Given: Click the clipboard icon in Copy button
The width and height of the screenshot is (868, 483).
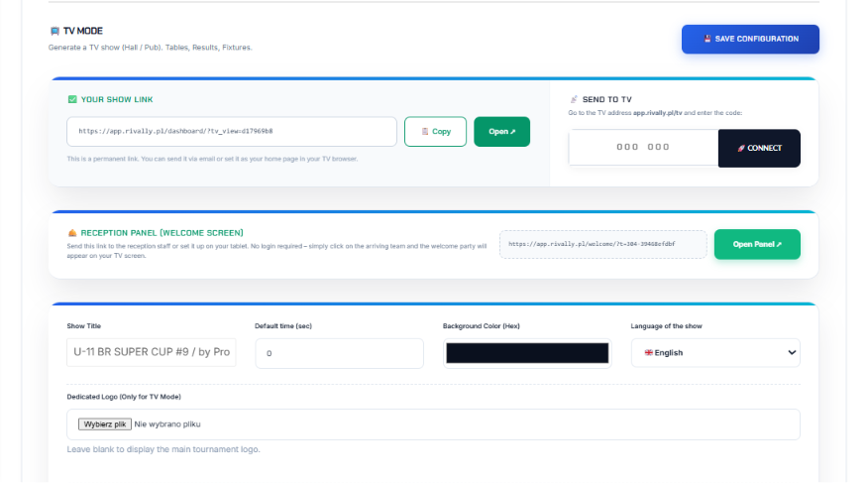Looking at the screenshot, I should [425, 132].
